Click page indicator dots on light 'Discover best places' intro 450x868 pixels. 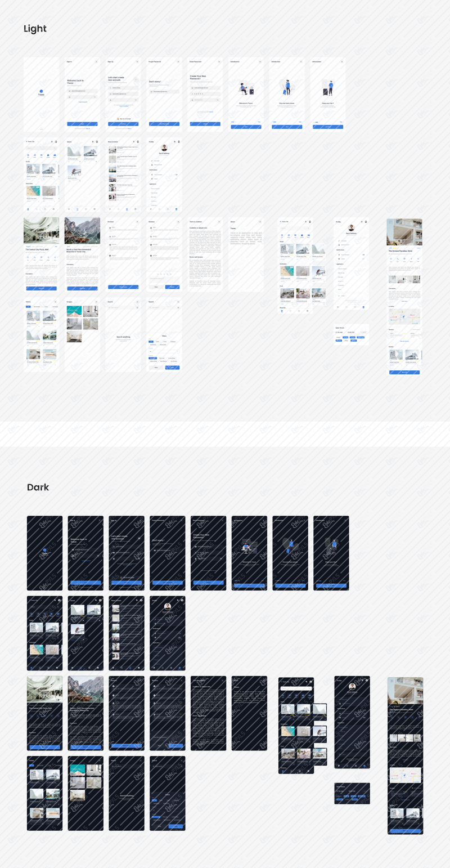point(275,122)
